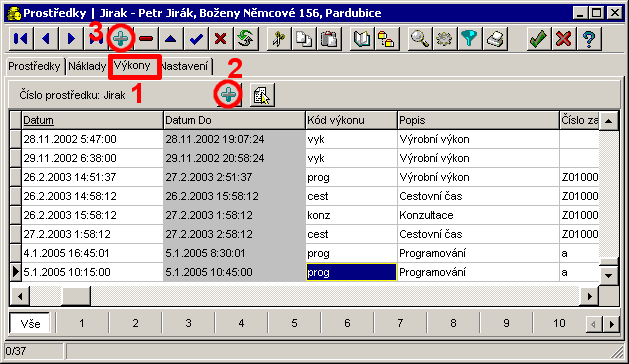Add new výkon with plus button

tap(229, 95)
